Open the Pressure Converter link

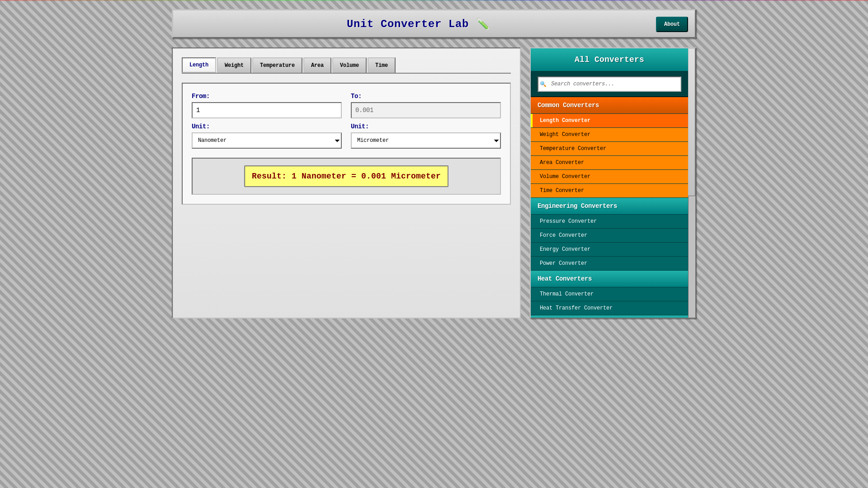tap(609, 221)
